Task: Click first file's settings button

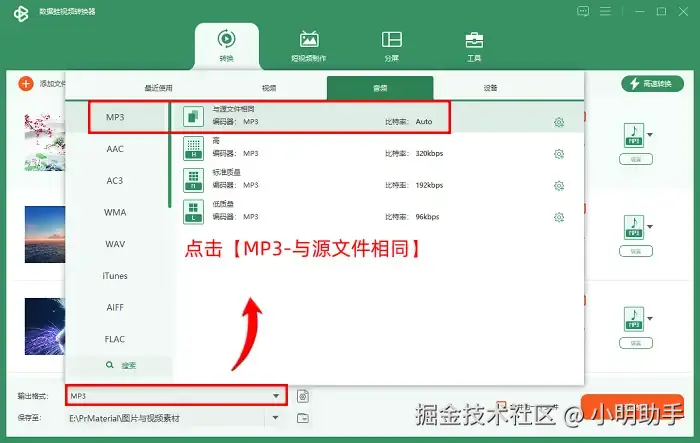Action: pyautogui.click(x=636, y=159)
